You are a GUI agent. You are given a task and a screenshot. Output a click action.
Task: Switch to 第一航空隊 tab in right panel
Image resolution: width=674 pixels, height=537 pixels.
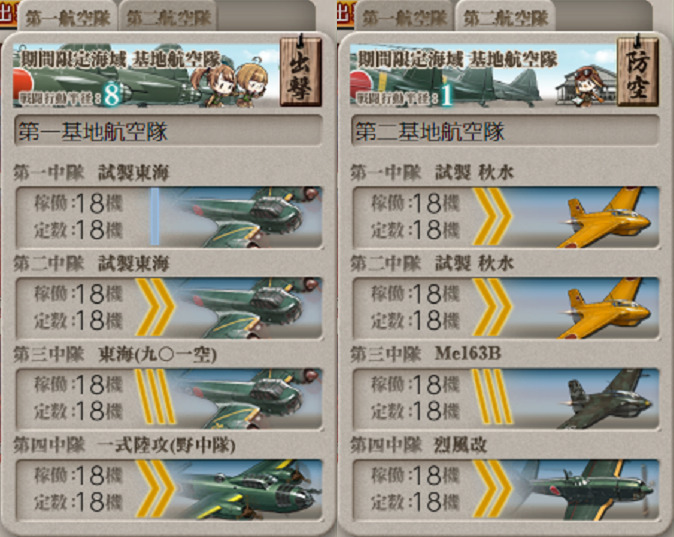[404, 17]
